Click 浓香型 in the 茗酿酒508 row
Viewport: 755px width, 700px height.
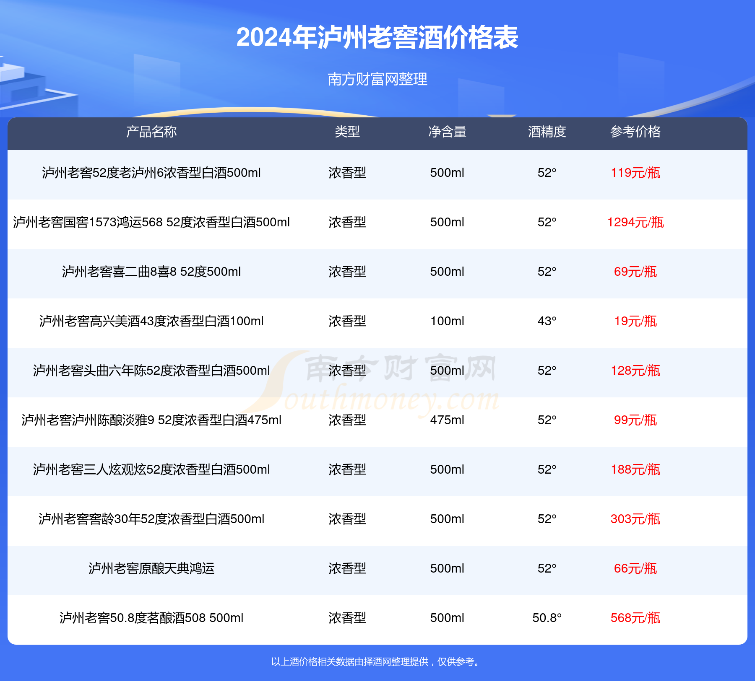pyautogui.click(x=347, y=618)
